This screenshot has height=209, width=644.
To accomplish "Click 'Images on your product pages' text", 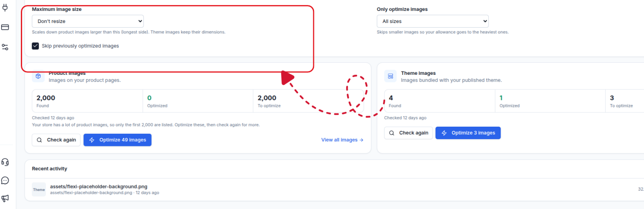I will pyautogui.click(x=85, y=80).
